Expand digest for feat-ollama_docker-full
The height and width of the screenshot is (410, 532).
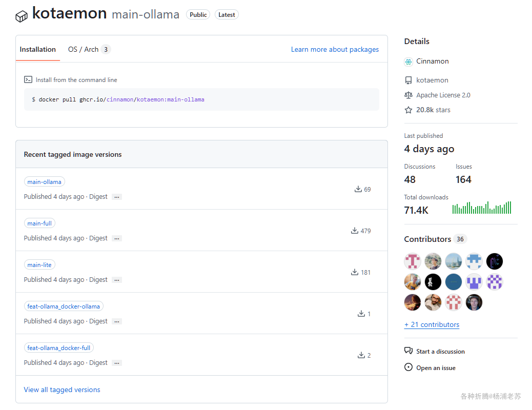[117, 363]
